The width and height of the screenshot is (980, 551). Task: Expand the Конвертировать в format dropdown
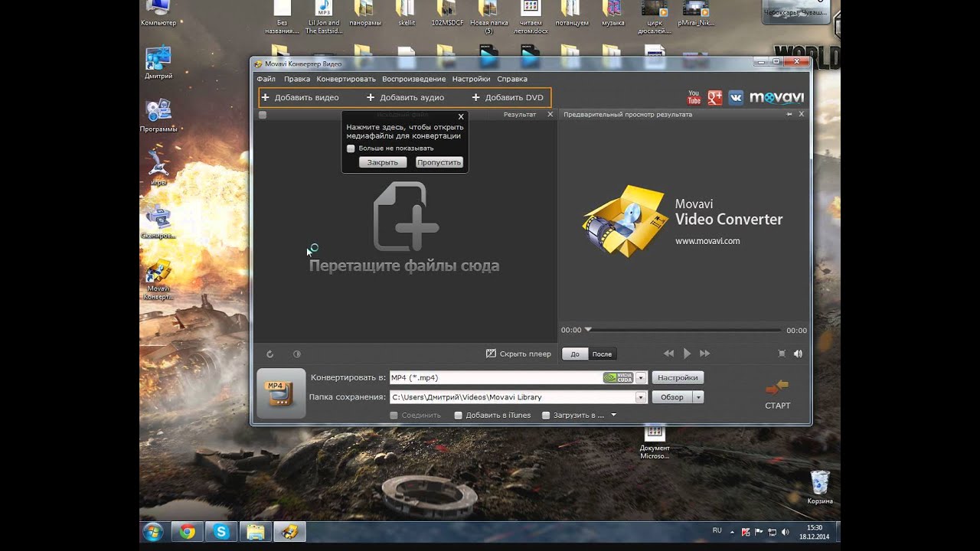tap(642, 377)
